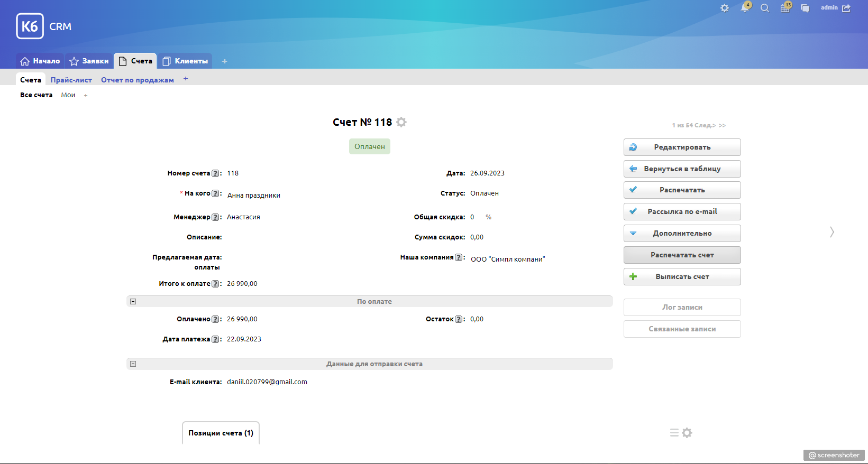
Task: Click help icon next to Менеджер
Action: (x=215, y=217)
